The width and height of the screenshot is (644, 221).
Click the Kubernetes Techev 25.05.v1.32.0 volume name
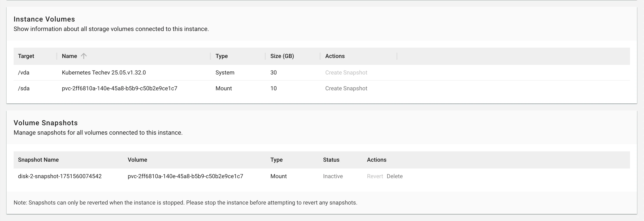point(104,72)
